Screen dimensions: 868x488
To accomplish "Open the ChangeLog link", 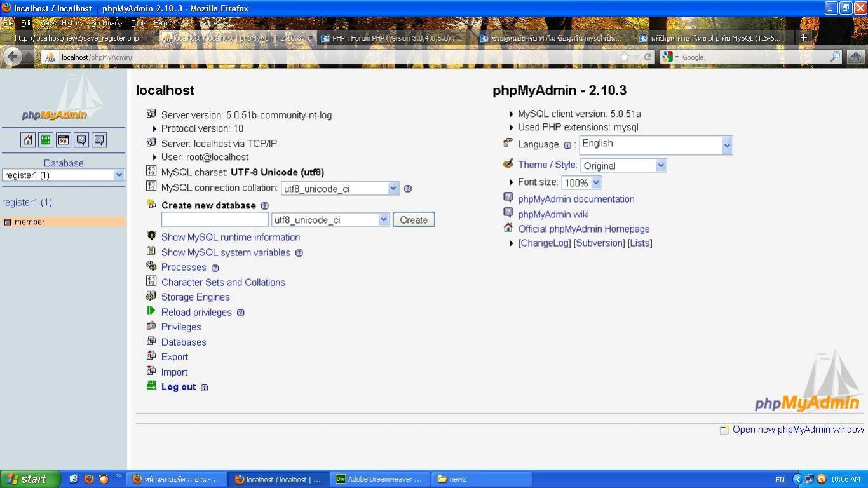I will [x=545, y=243].
